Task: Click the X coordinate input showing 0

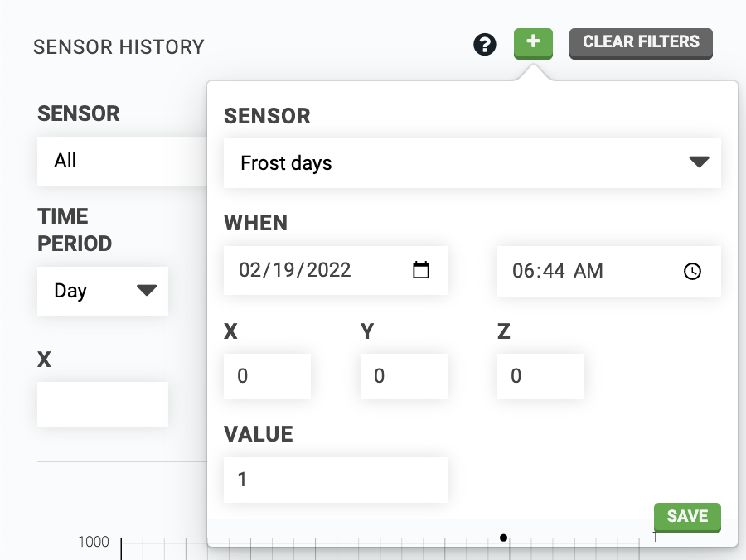Action: pyautogui.click(x=267, y=376)
